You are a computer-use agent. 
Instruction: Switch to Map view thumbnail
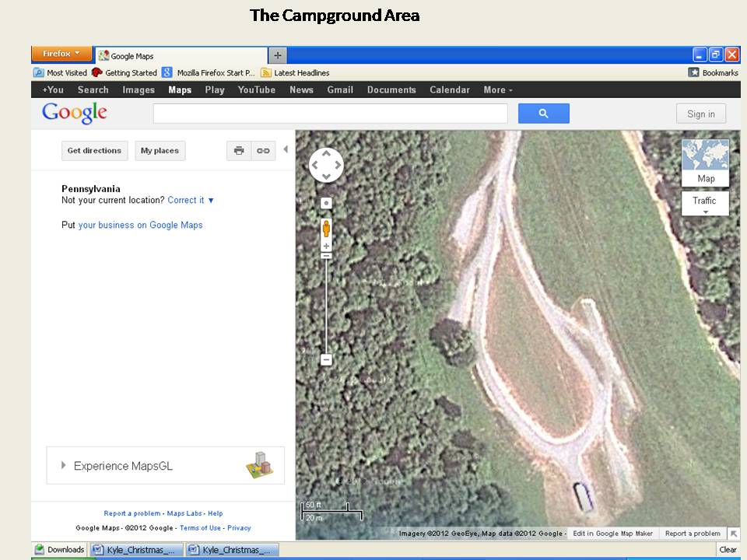pyautogui.click(x=705, y=163)
